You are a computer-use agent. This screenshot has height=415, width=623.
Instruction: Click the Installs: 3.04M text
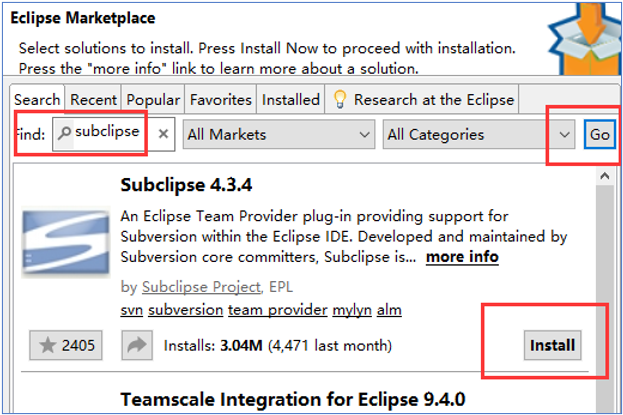pos(213,345)
